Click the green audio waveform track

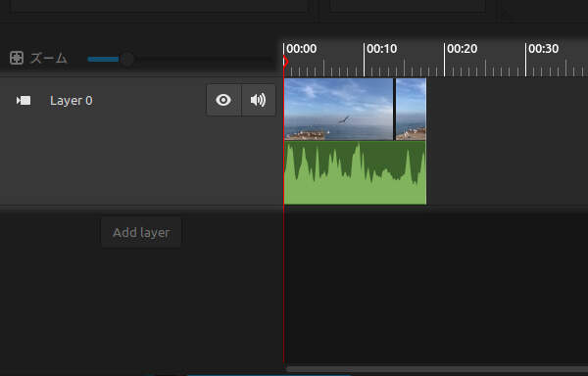355,172
